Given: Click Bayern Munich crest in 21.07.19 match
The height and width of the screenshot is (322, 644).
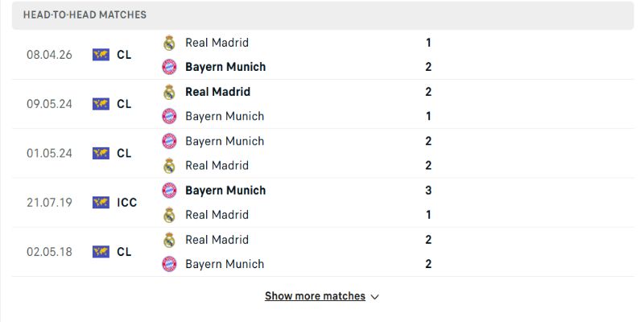Looking at the screenshot, I should 169,191.
